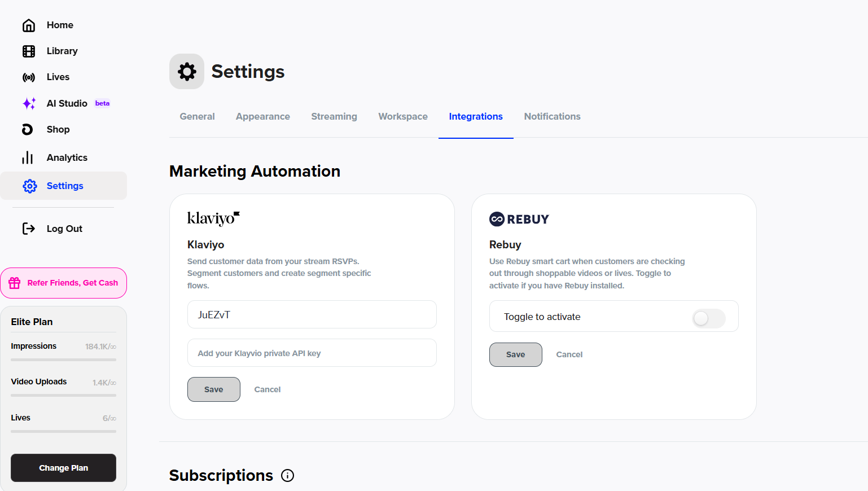Focus the Klaviyo private API key field
This screenshot has width=868, height=491.
point(312,353)
